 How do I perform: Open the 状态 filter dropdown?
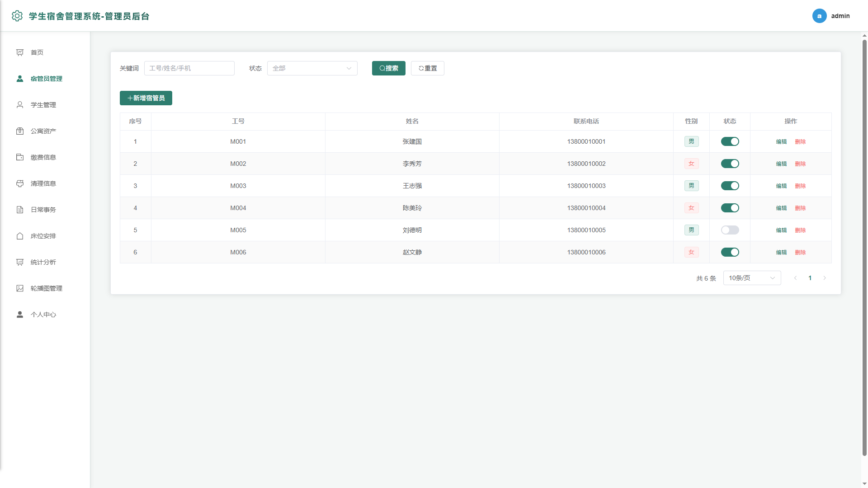tap(312, 68)
